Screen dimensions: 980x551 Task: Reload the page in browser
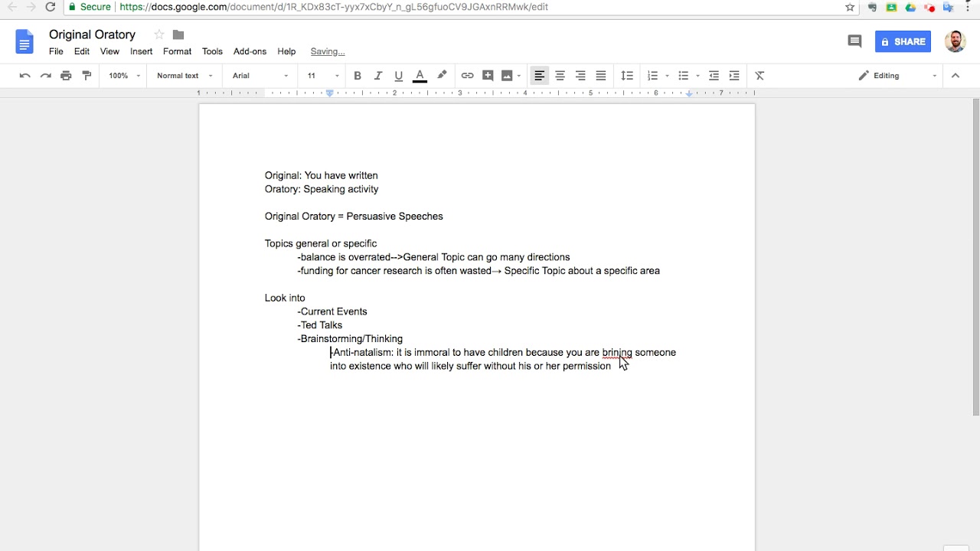pos(51,7)
